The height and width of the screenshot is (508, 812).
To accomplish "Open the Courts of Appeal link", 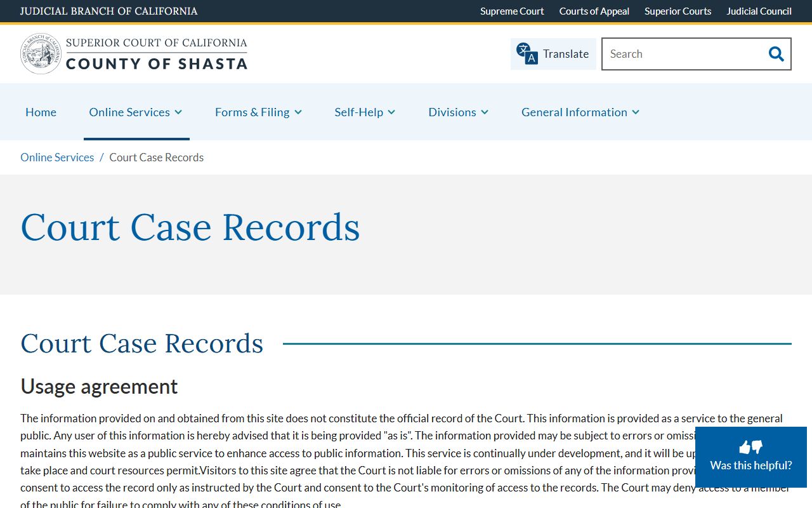I will (x=594, y=11).
